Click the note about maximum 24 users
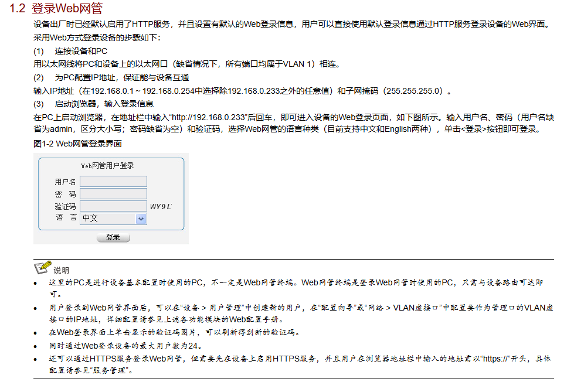 pyautogui.click(x=125, y=346)
